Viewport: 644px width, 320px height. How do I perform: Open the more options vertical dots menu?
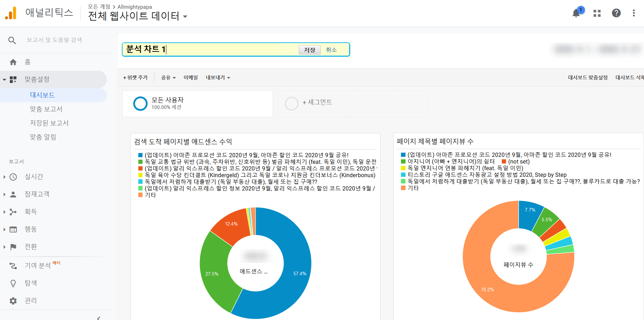point(634,13)
